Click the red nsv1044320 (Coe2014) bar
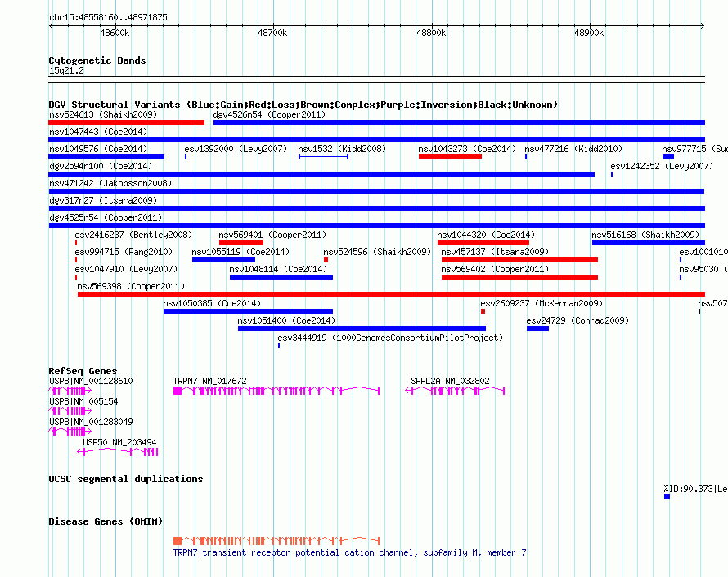Image resolution: width=728 pixels, height=577 pixels. point(483,243)
